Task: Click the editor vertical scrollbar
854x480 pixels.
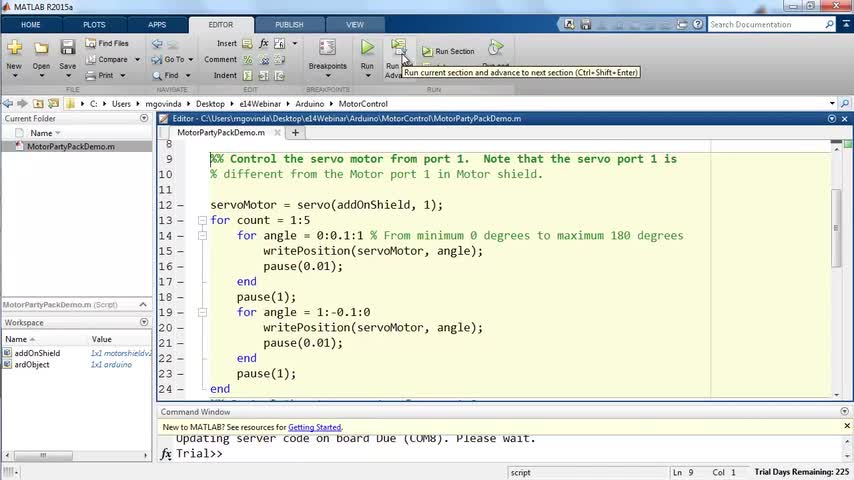Action: click(x=836, y=228)
